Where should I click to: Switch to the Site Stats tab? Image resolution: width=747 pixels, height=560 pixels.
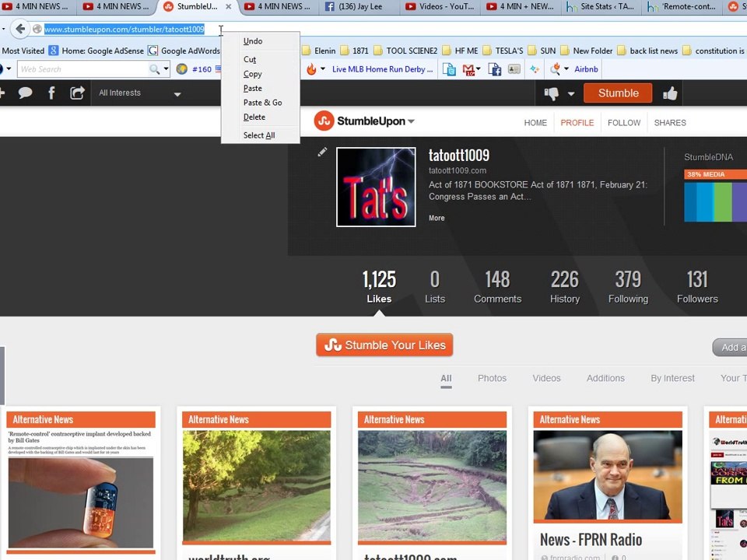pyautogui.click(x=601, y=7)
